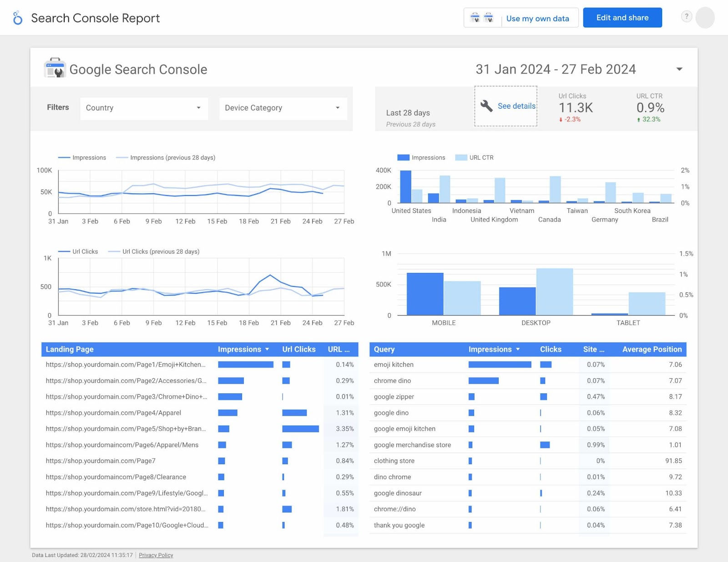Select the emoji kitchen query row
This screenshot has width=728, height=562.
tap(394, 364)
